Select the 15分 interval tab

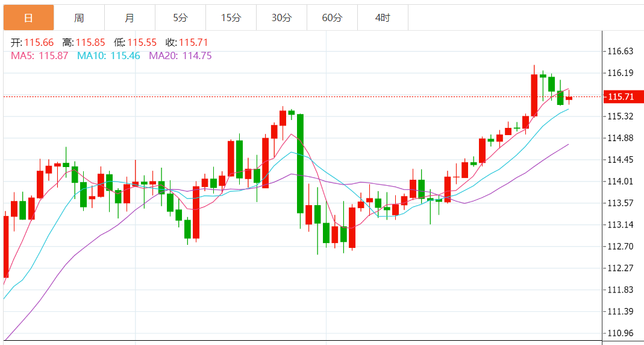(231, 17)
